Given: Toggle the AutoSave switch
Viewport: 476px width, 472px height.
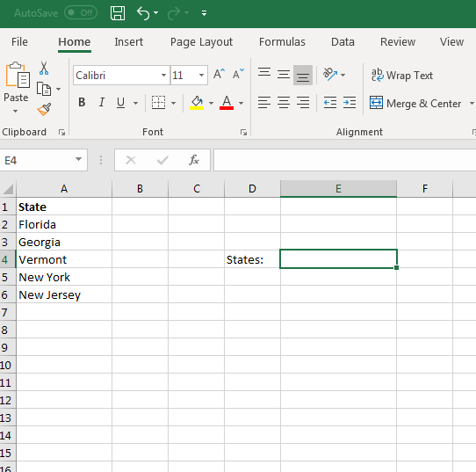Looking at the screenshot, I should click(x=81, y=13).
